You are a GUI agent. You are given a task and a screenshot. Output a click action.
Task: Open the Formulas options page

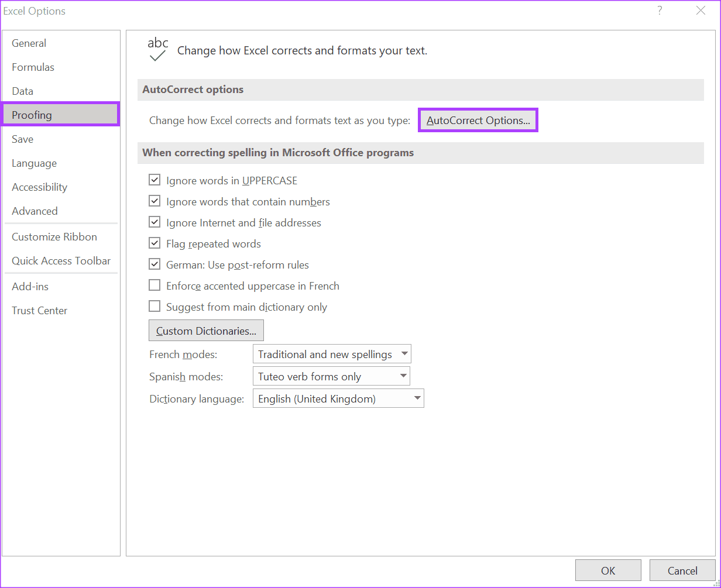61,67
